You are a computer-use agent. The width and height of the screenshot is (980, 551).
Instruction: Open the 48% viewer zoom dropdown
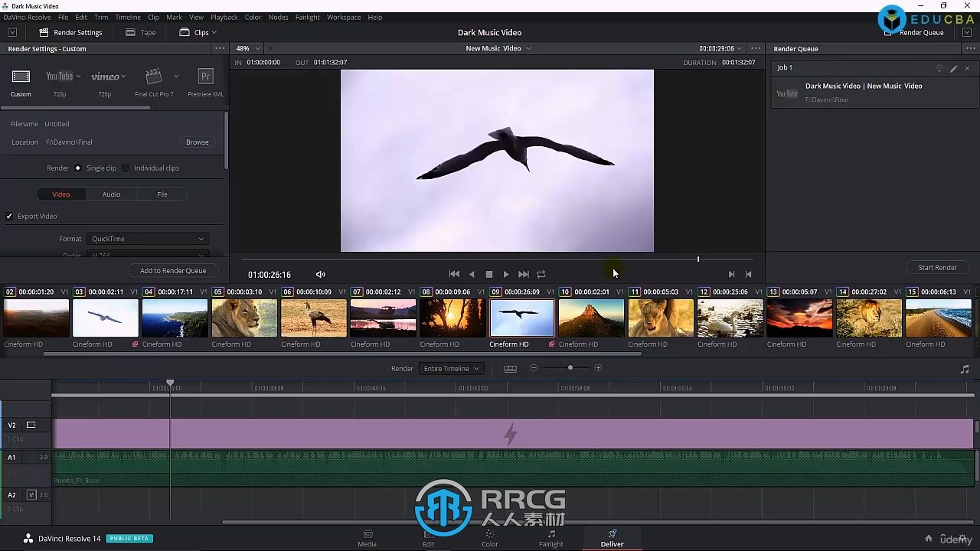[247, 48]
